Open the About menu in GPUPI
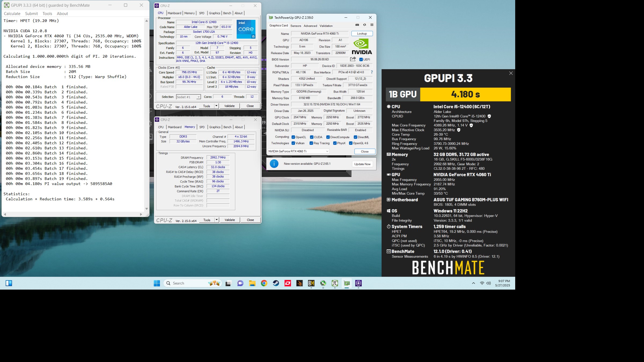The width and height of the screenshot is (644, 362). click(62, 14)
